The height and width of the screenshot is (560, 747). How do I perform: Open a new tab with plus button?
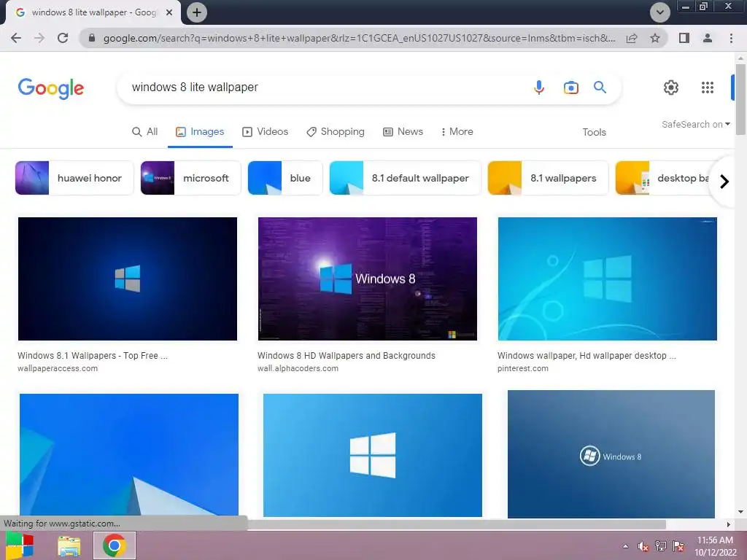[197, 12]
